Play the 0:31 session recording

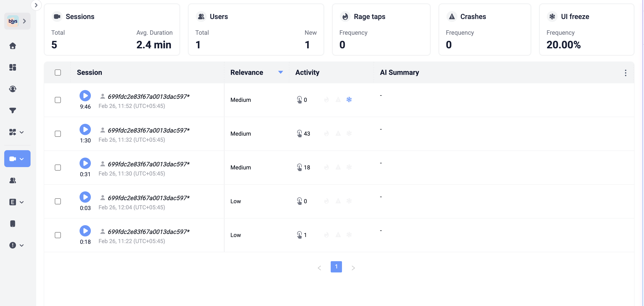tap(85, 163)
